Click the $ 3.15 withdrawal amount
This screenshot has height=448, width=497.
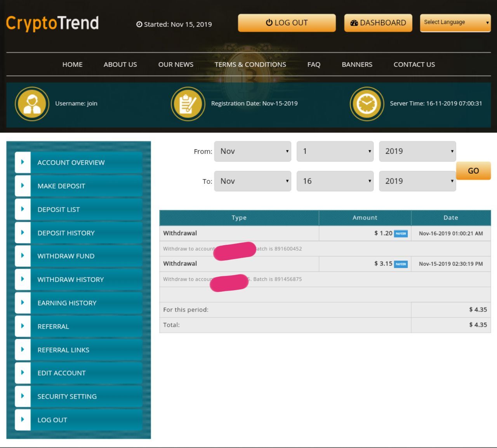tap(383, 263)
